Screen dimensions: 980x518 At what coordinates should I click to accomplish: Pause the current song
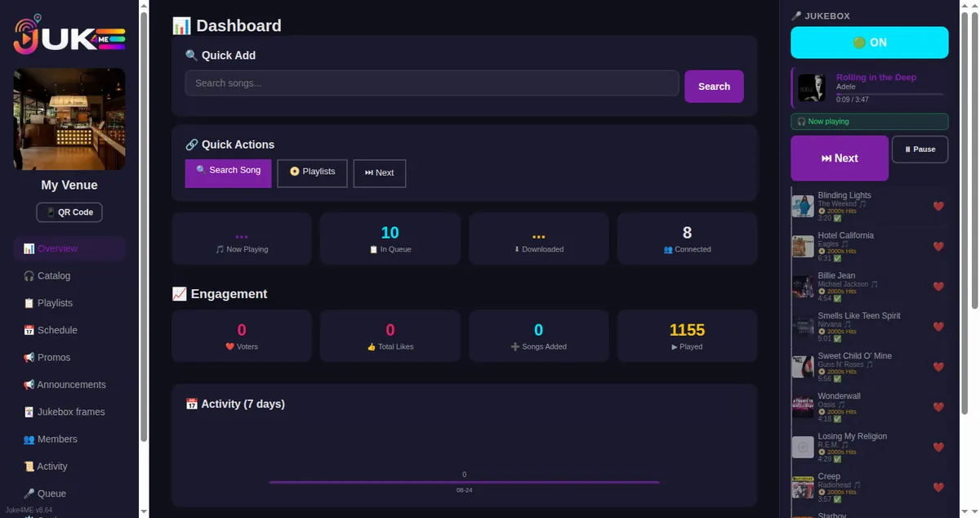(920, 150)
